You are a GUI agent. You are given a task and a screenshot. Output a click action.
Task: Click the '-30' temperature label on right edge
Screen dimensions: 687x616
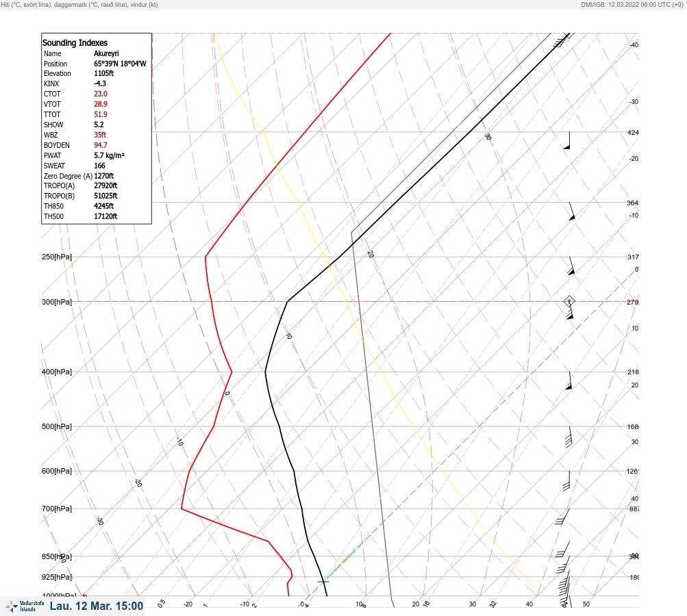634,101
